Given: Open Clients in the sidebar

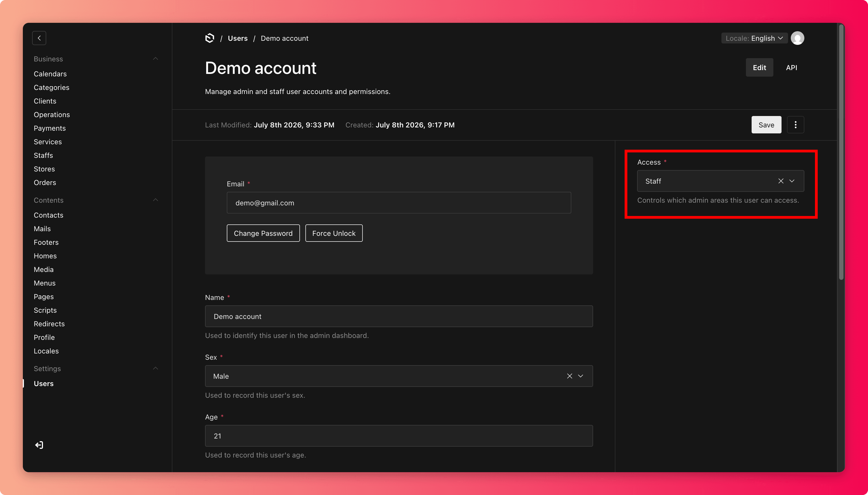Looking at the screenshot, I should click(x=45, y=101).
